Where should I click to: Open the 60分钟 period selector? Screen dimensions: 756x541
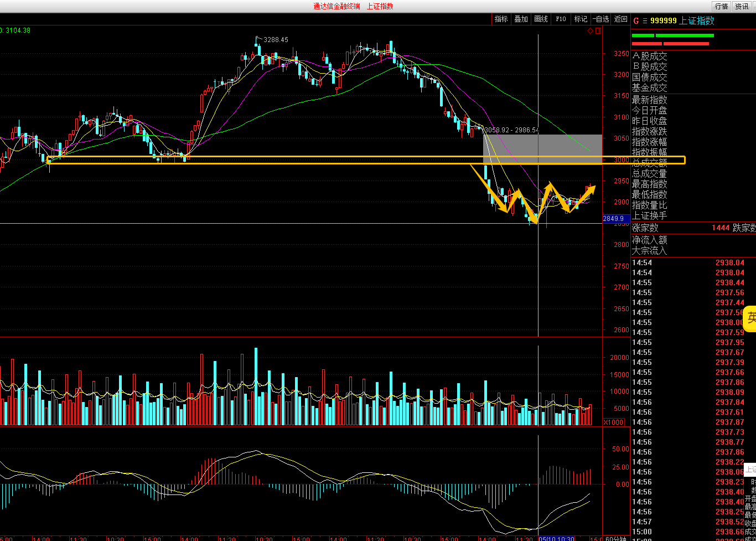(615, 538)
